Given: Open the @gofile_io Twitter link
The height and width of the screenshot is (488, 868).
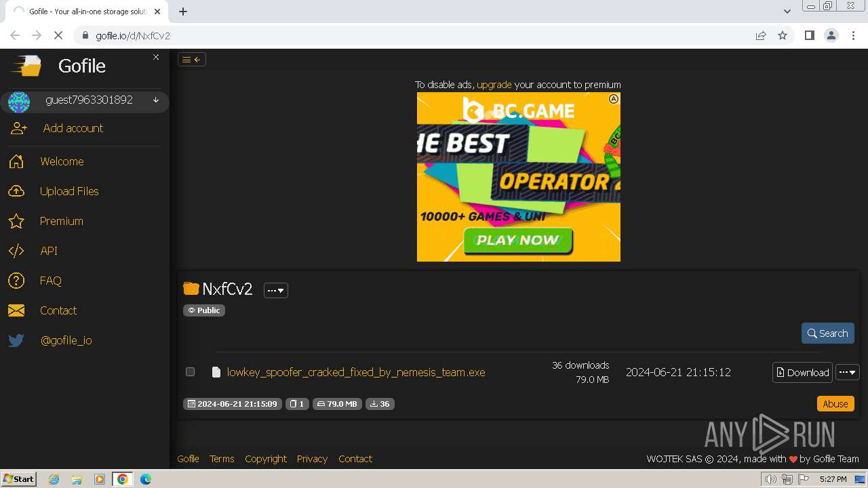Looking at the screenshot, I should pyautogui.click(x=66, y=340).
